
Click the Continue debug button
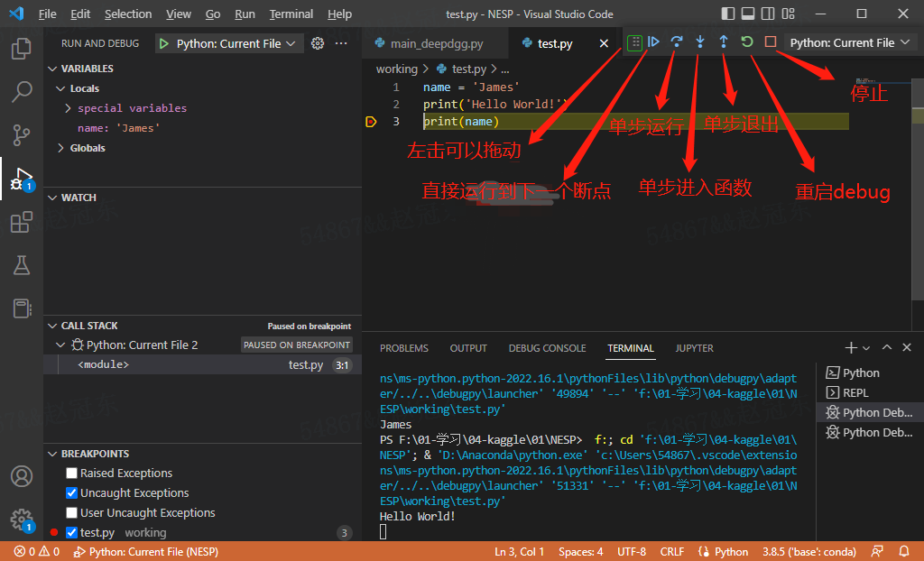[653, 41]
